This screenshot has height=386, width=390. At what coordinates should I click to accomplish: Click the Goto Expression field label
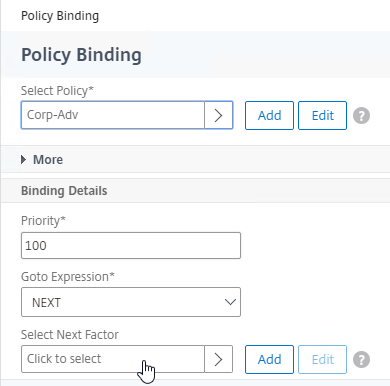68,277
